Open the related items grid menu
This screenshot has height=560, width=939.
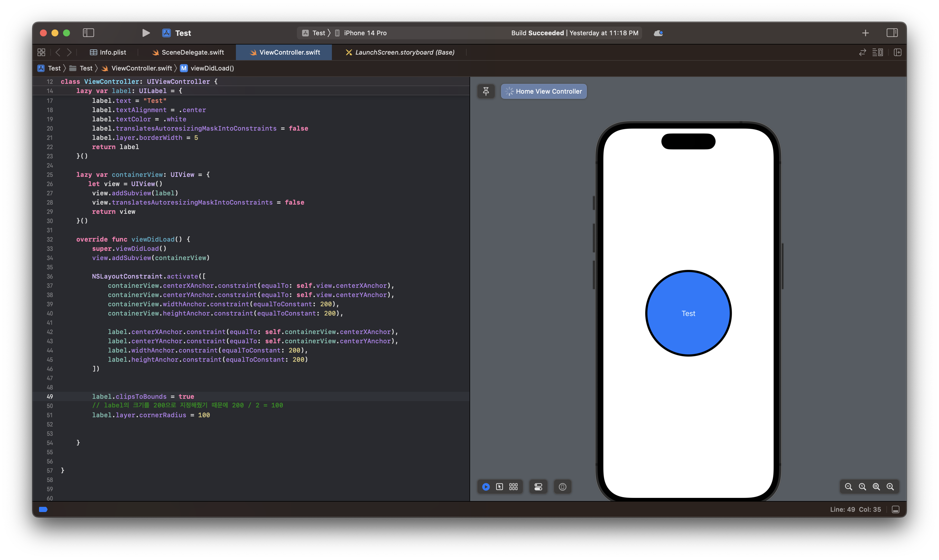(x=42, y=53)
